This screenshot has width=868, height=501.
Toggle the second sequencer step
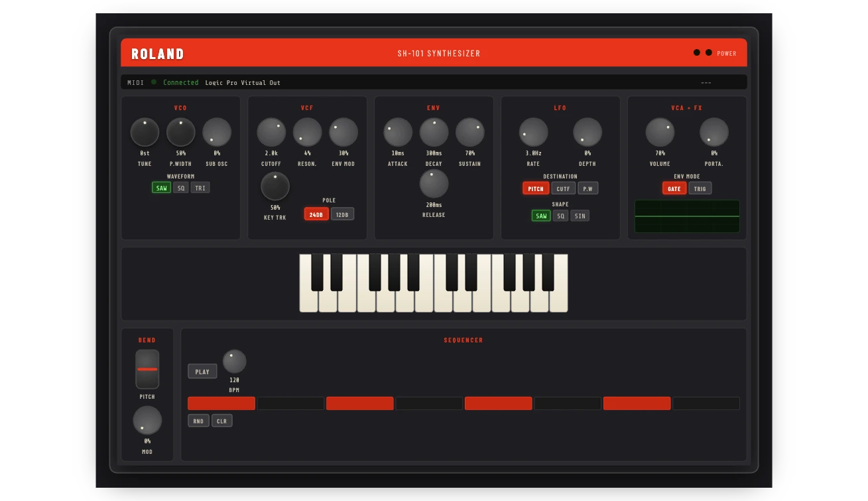coord(290,403)
